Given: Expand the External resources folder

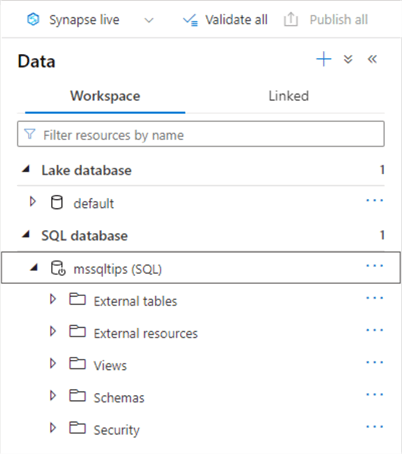Looking at the screenshot, I should 53,331.
